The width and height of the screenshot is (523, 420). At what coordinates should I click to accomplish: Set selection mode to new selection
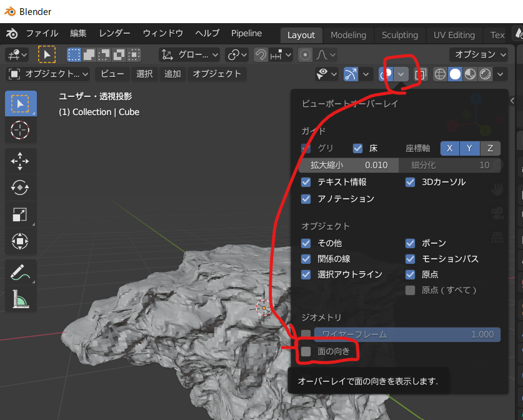point(74,54)
